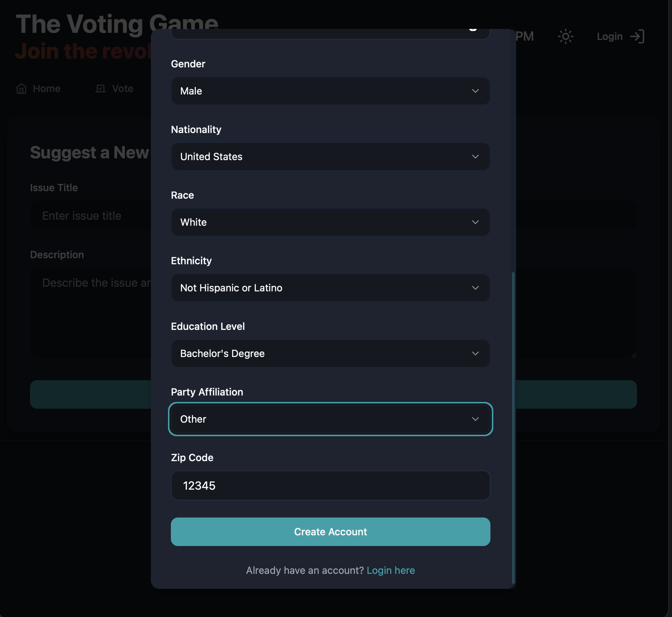Click the modal's vertical scrollbar
This screenshot has height=617, width=672.
point(513,428)
